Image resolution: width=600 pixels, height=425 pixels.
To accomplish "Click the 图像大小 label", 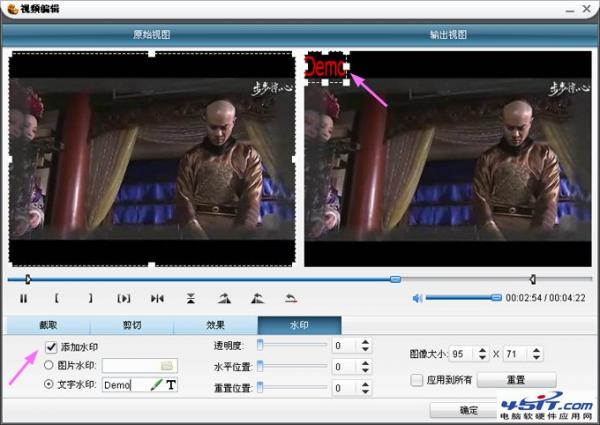I will tap(427, 354).
